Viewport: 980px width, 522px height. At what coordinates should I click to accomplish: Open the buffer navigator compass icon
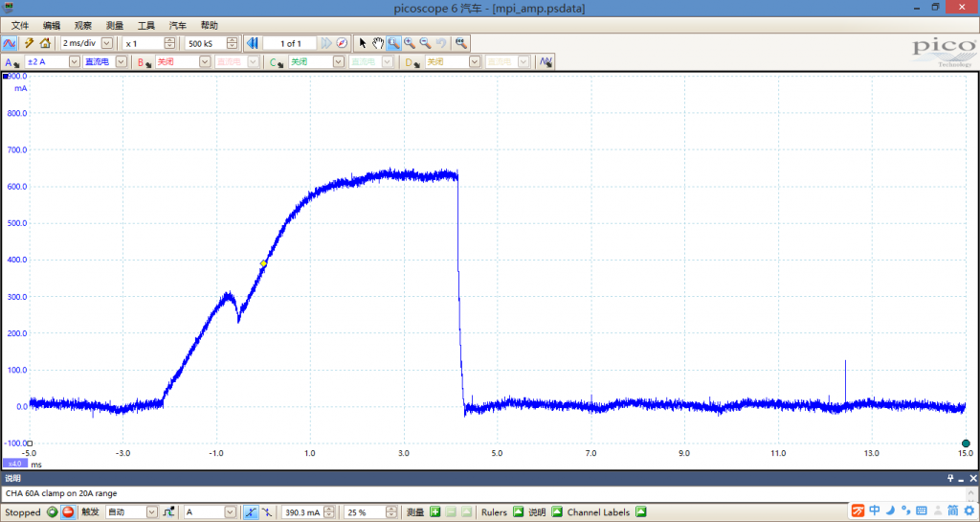pos(342,43)
